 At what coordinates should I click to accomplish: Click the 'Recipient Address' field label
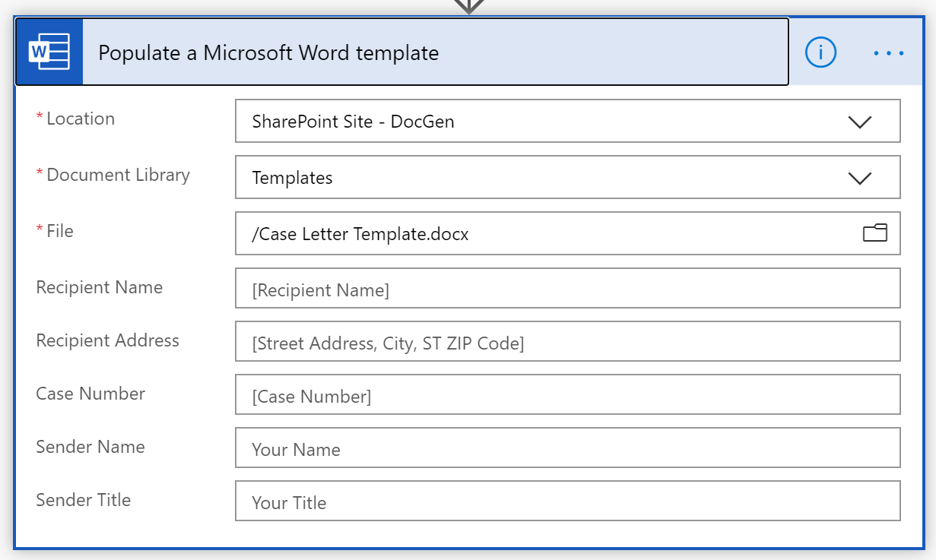point(108,340)
